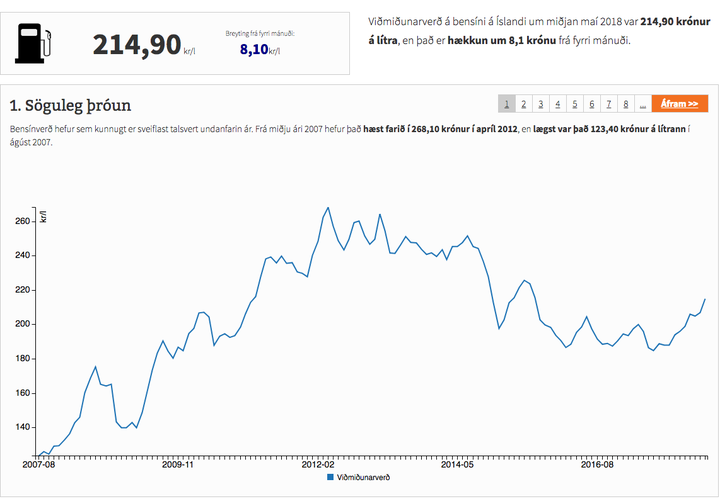
Task: Switch to page 5
Action: coord(574,104)
